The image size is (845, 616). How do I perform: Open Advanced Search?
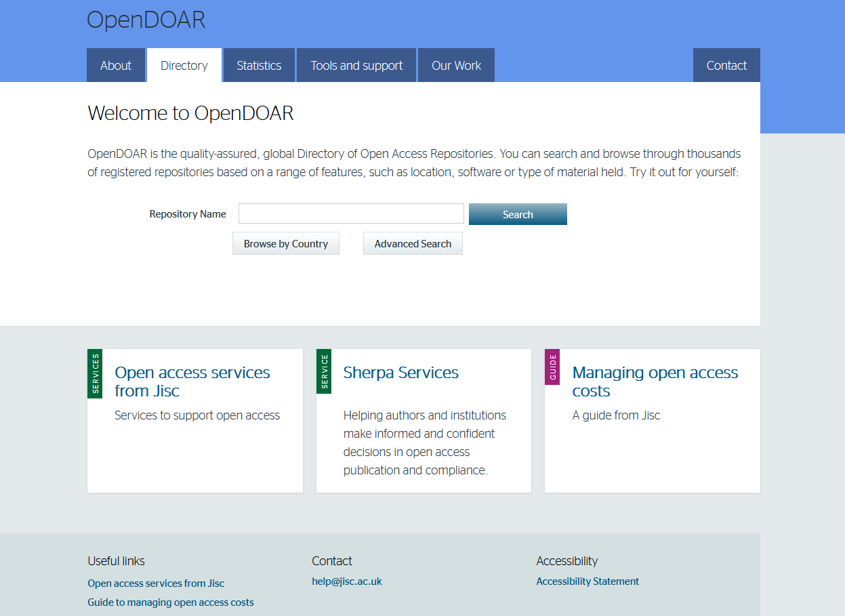(413, 244)
